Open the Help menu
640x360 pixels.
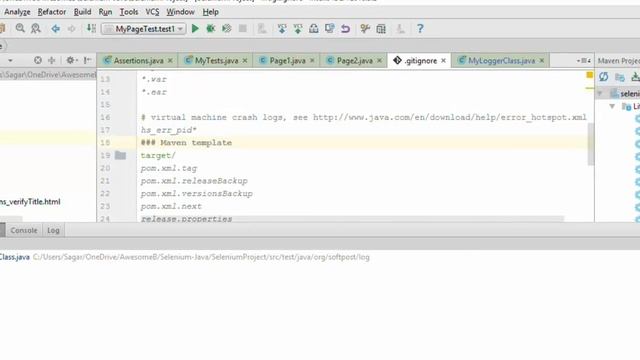211,12
